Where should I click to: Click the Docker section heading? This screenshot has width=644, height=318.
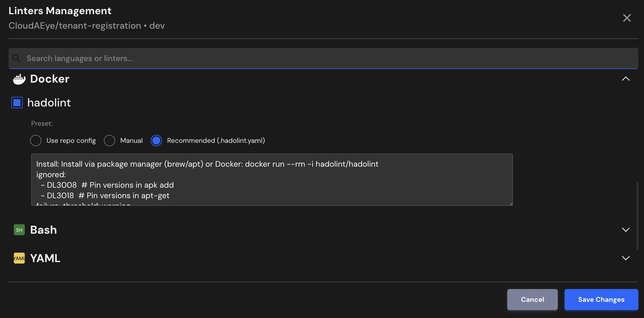click(50, 79)
